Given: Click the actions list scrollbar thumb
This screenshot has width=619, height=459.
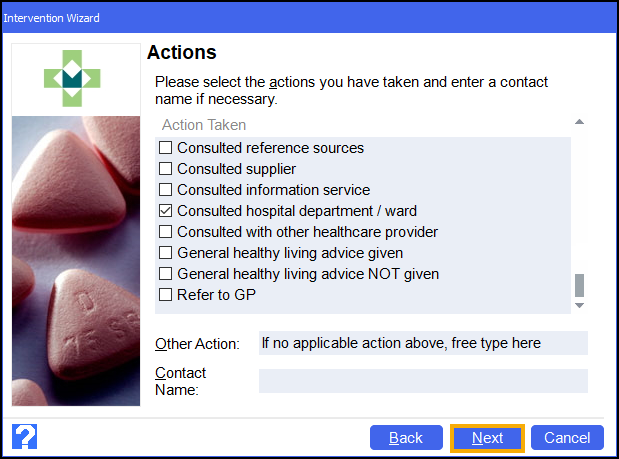Looking at the screenshot, I should coord(579,286).
